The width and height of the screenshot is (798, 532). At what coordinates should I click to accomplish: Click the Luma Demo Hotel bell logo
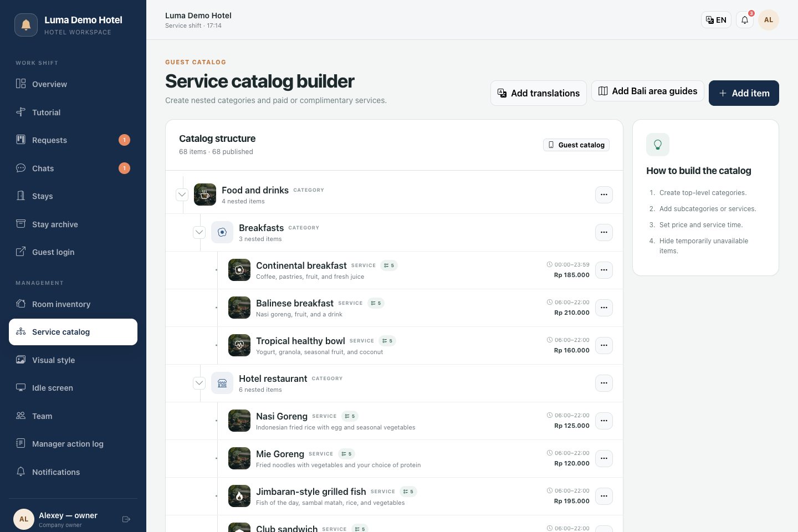tap(26, 25)
